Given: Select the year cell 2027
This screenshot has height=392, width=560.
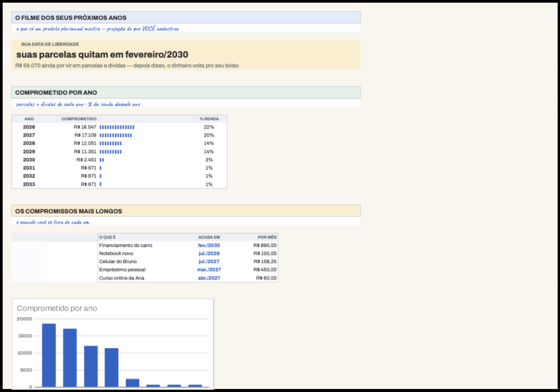Looking at the screenshot, I should point(29,135).
